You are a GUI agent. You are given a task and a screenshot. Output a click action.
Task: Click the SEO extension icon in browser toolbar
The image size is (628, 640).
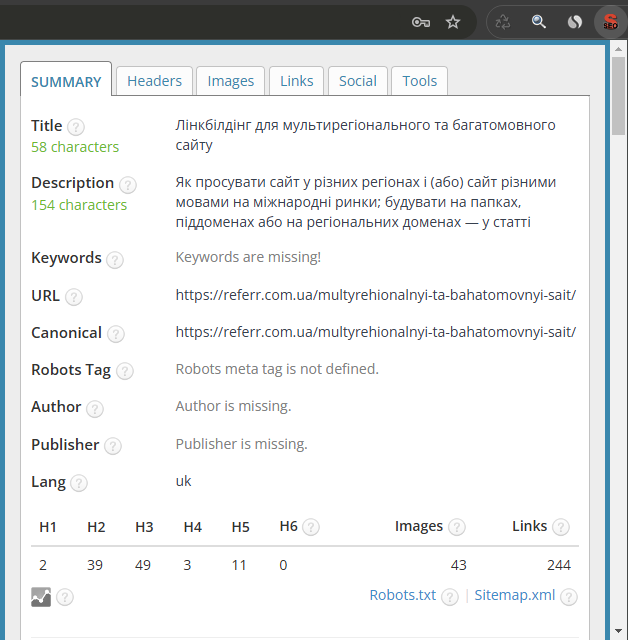point(609,21)
